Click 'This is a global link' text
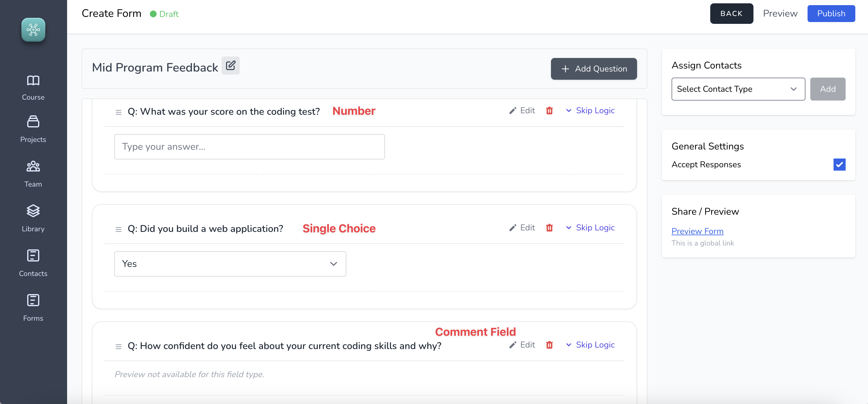The width and height of the screenshot is (868, 404). 703,243
